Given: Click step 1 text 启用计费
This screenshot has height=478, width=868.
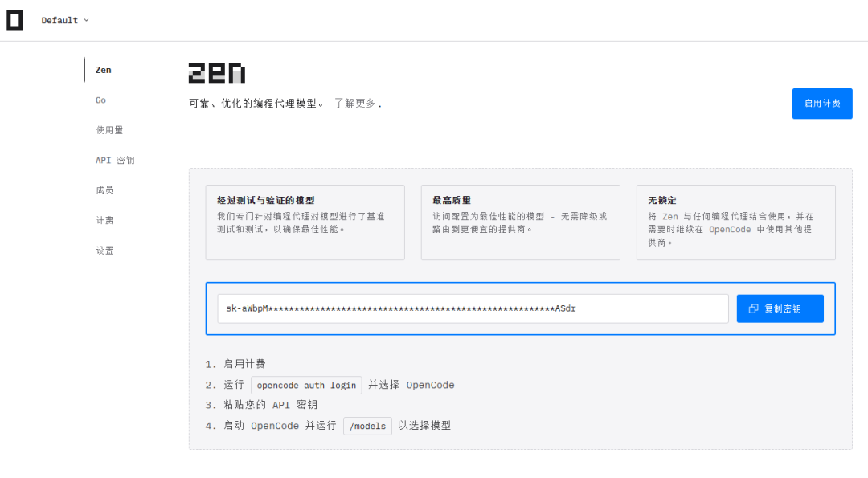Looking at the screenshot, I should point(244,364).
